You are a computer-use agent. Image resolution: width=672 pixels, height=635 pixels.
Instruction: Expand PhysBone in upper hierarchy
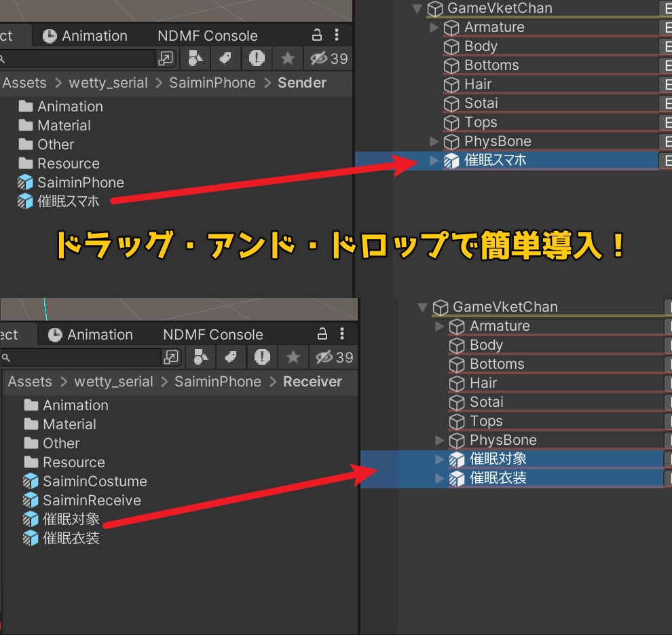(434, 141)
